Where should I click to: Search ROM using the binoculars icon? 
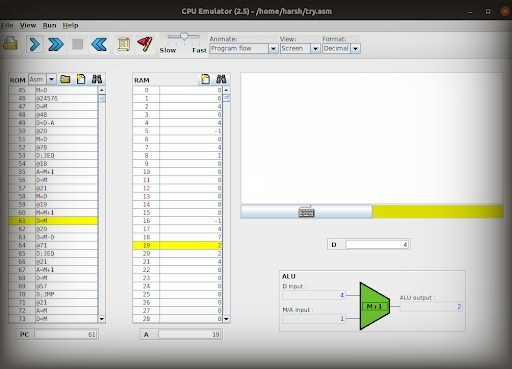(97, 79)
